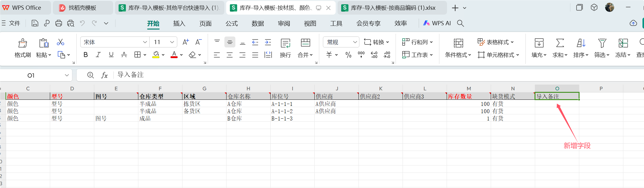This screenshot has width=644, height=188.
Task: Toggle Underline formatting
Action: point(111,55)
